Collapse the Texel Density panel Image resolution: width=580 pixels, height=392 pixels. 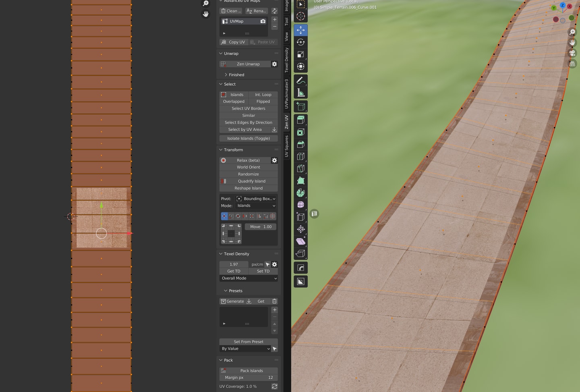[221, 254]
